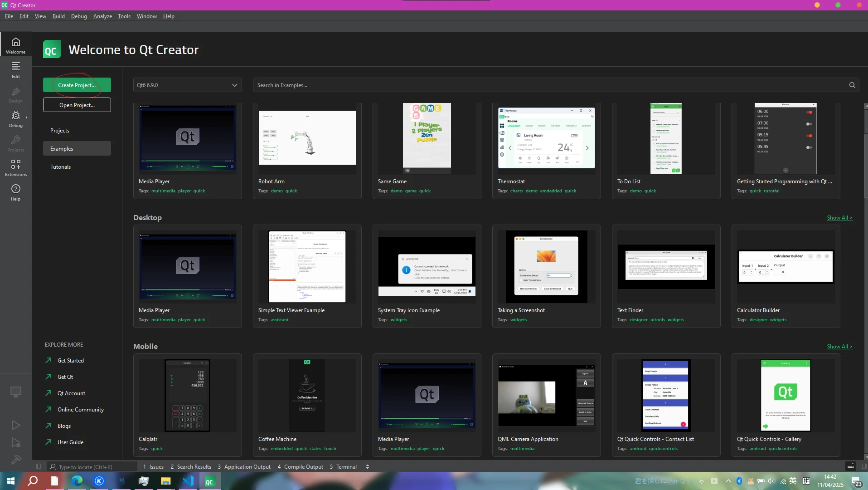
Task: Open the Build menu
Action: [x=58, y=16]
